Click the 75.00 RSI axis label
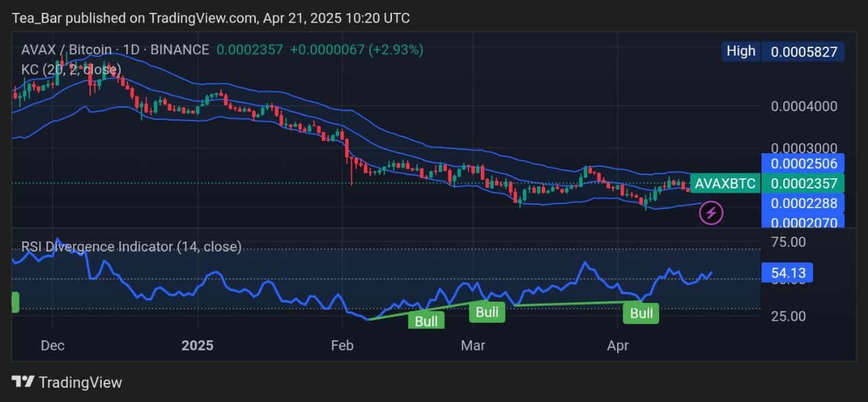 click(x=789, y=242)
